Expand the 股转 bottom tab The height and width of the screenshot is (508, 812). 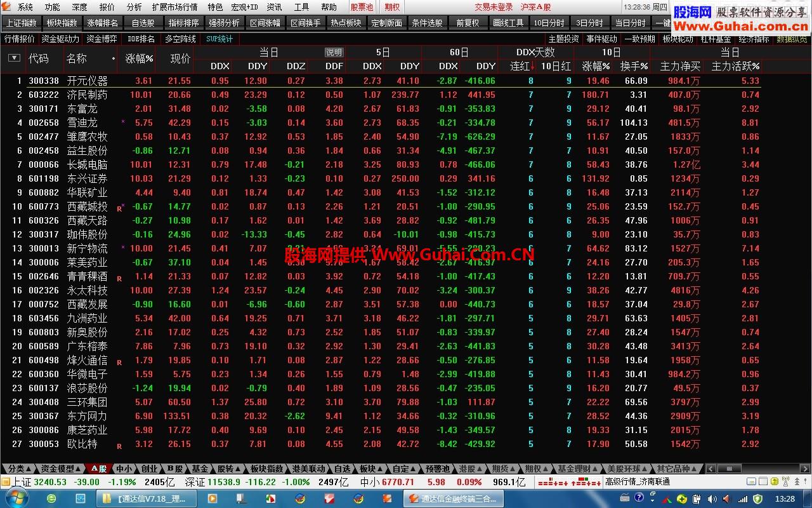(x=229, y=469)
